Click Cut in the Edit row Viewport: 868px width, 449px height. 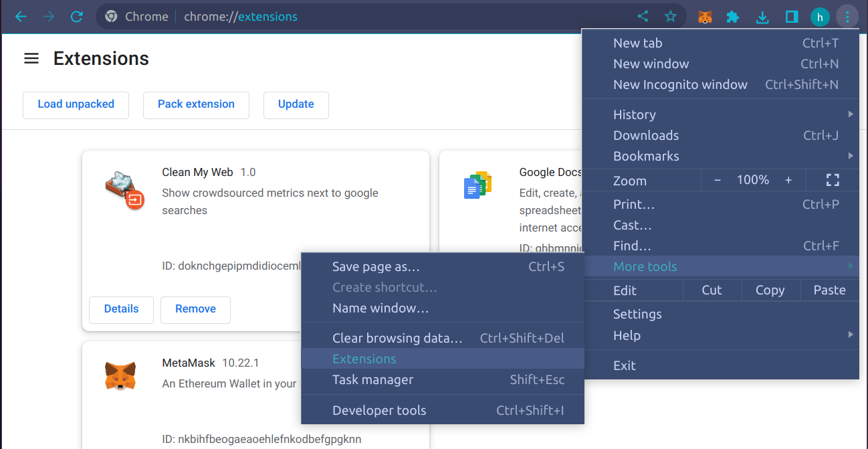(x=712, y=290)
